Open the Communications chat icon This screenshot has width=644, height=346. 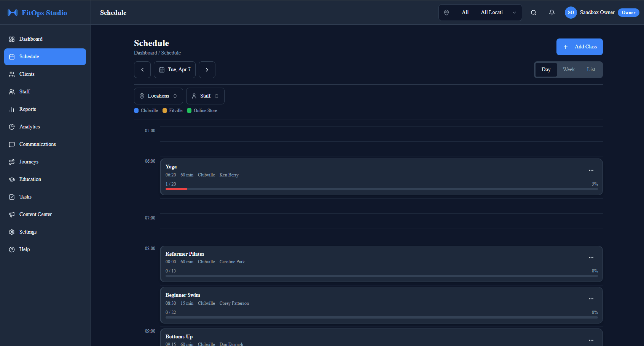click(12, 144)
